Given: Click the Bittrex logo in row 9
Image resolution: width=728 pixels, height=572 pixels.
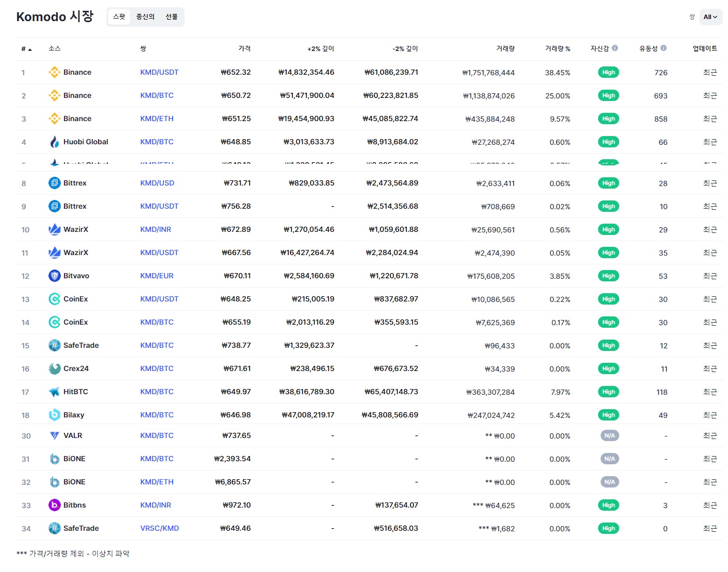Looking at the screenshot, I should click(x=54, y=206).
